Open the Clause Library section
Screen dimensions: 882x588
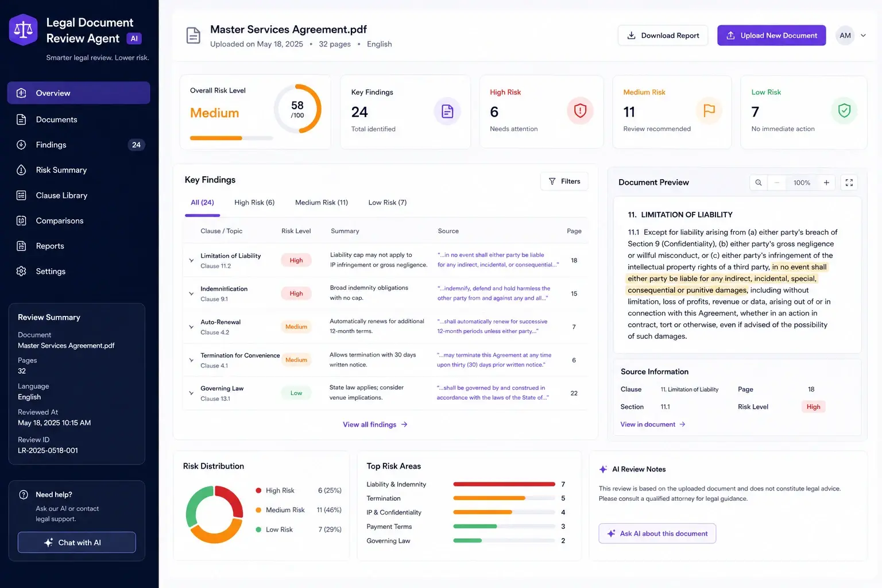(x=79, y=195)
